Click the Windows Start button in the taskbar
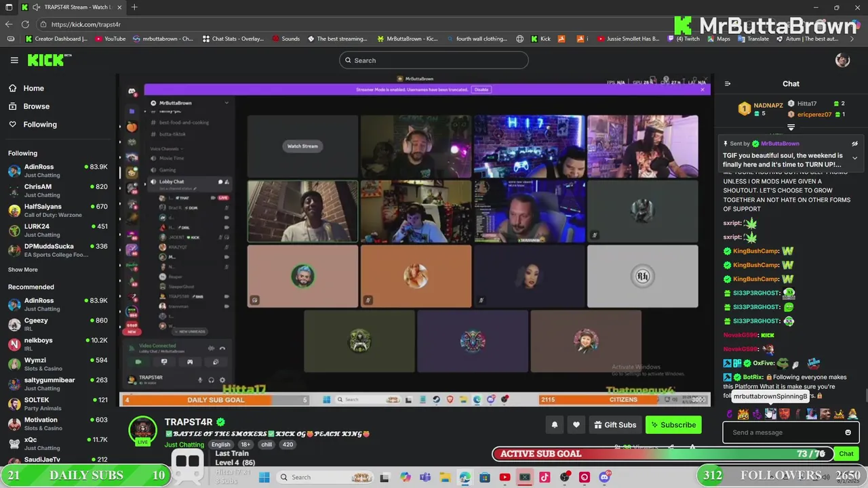868x488 pixels. click(264, 477)
